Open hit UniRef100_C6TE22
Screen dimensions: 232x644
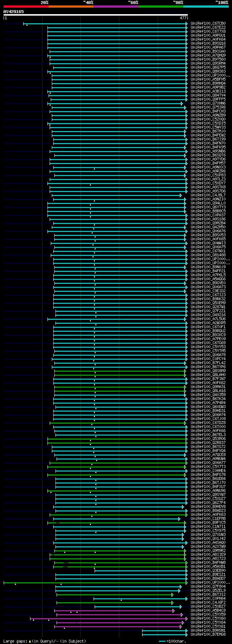(x=208, y=28)
